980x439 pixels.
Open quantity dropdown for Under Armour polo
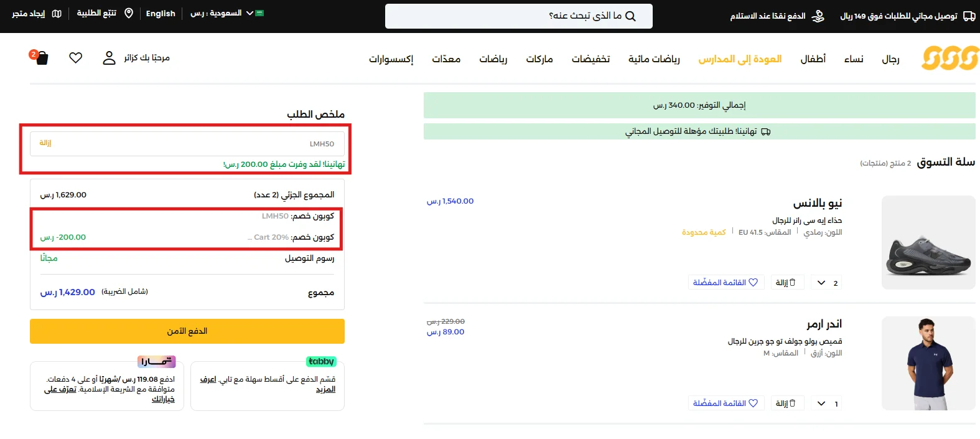[828, 404]
